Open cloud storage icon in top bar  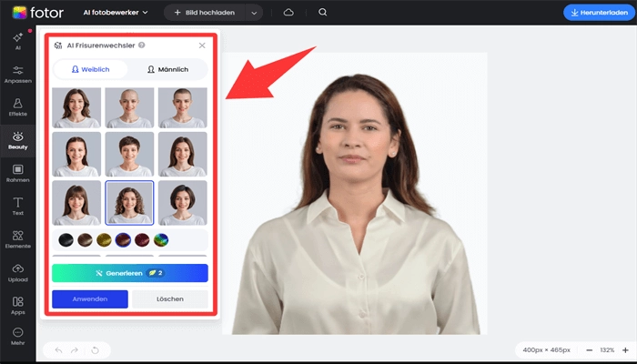[288, 12]
